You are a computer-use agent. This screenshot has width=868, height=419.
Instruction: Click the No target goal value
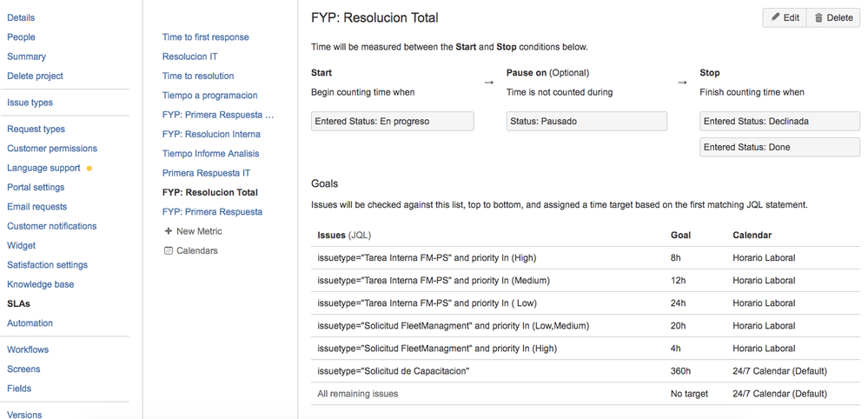(689, 394)
